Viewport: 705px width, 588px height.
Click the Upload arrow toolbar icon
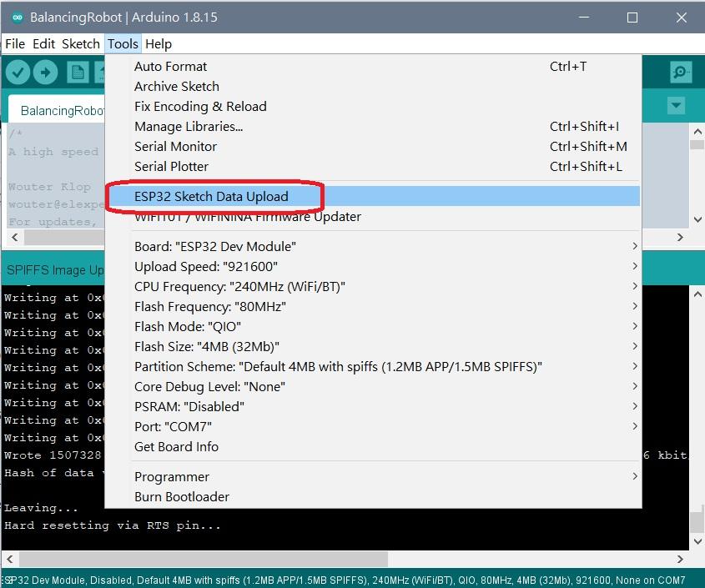(45, 72)
